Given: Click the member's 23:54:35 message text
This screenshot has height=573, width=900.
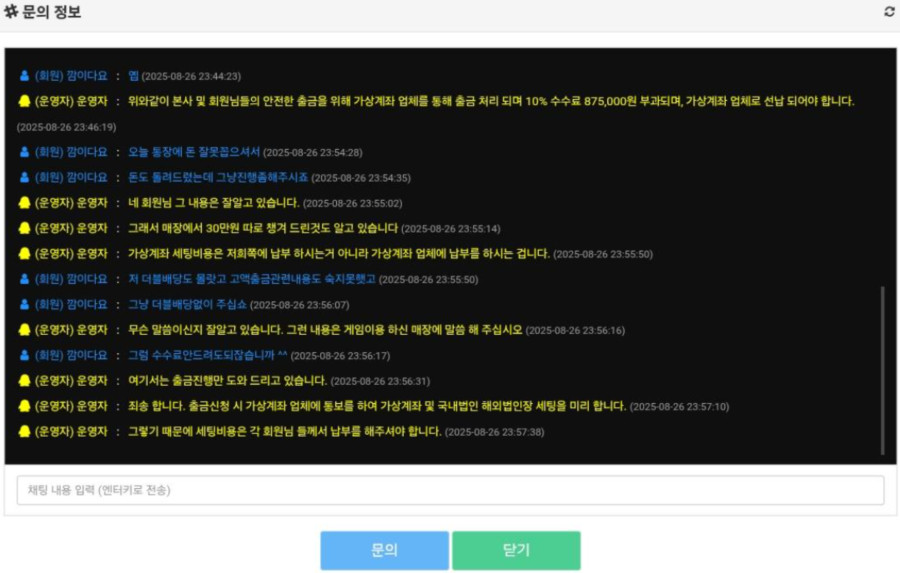Looking at the screenshot, I should [218, 177].
